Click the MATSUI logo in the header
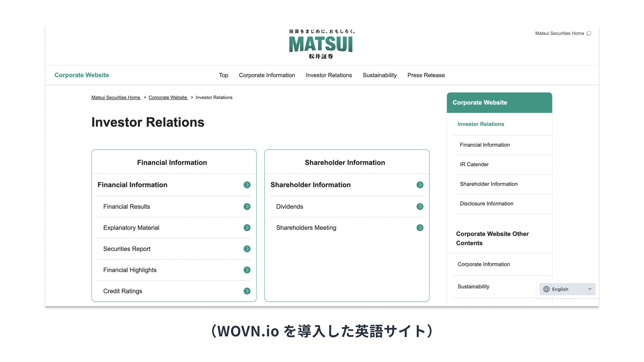Screen dimensions: 644x362 [x=321, y=44]
